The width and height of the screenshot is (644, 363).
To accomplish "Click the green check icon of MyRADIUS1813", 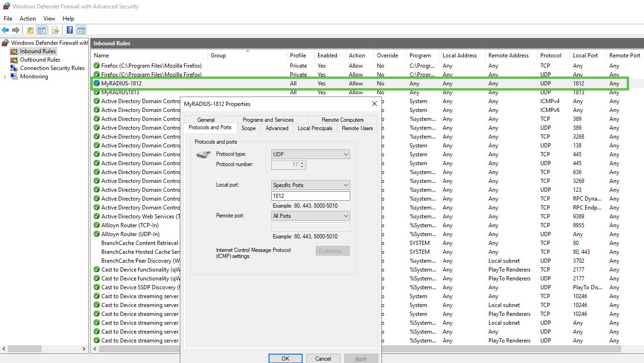I will [x=97, y=92].
